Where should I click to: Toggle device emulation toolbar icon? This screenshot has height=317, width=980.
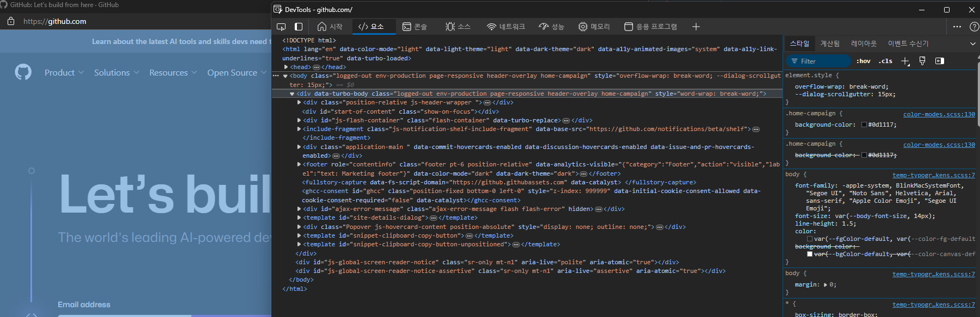coord(299,27)
